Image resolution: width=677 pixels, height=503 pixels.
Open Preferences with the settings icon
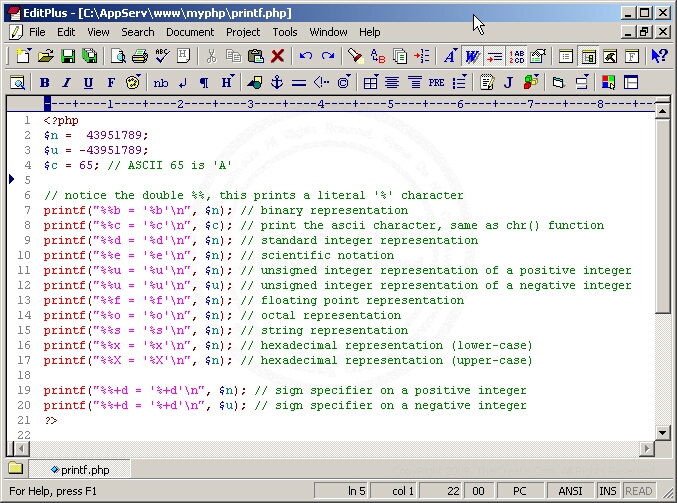coord(538,56)
